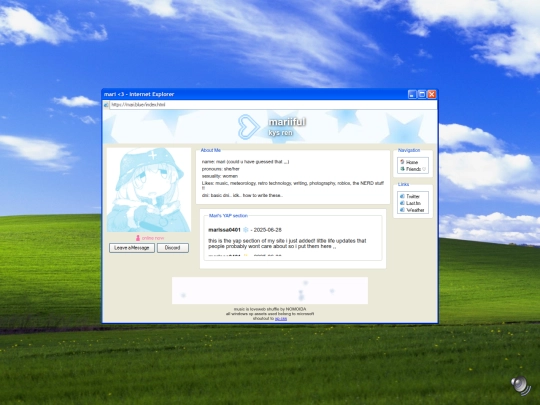Click the "music is loveweb shuffle" footer line
Screen dimensions: 540x405
click(x=270, y=309)
